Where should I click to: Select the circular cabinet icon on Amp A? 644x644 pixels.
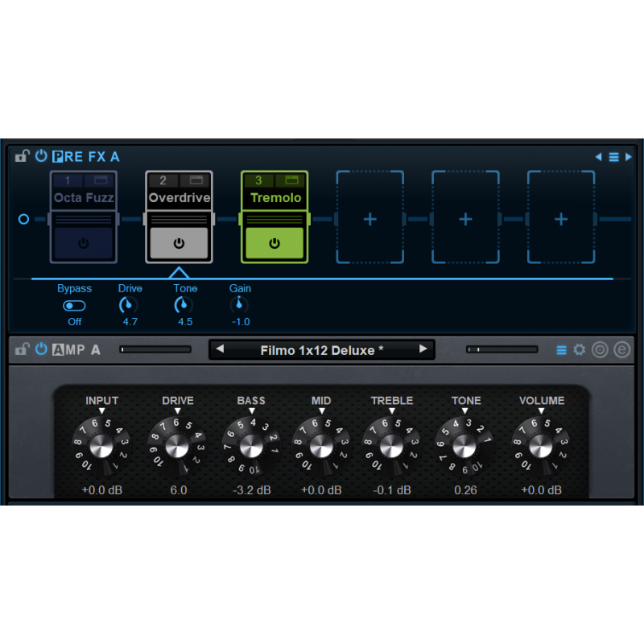600,349
